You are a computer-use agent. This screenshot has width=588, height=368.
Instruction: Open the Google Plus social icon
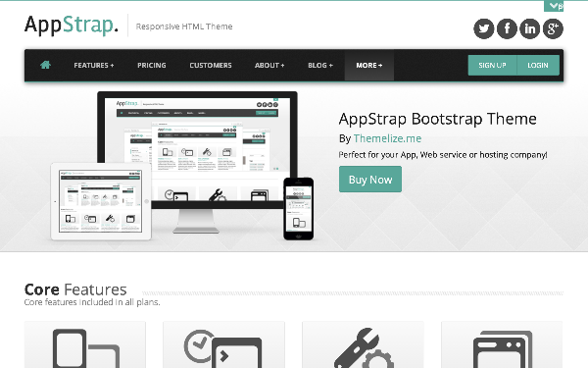553,28
